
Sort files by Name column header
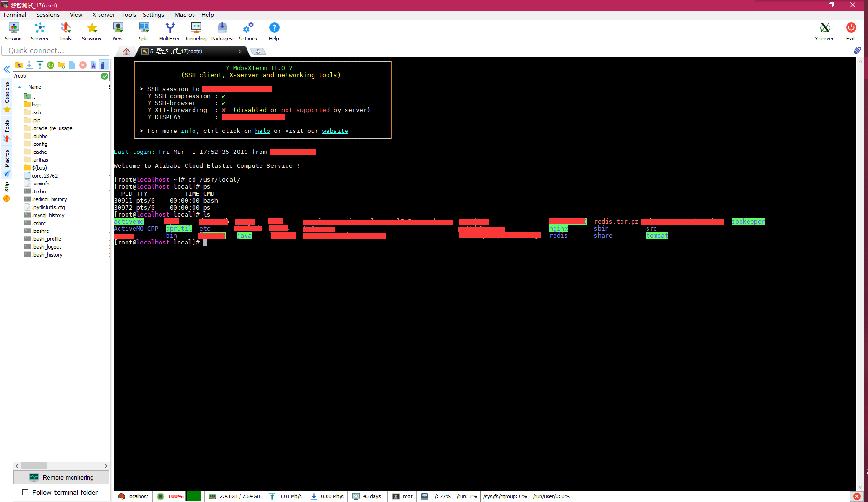pos(34,87)
